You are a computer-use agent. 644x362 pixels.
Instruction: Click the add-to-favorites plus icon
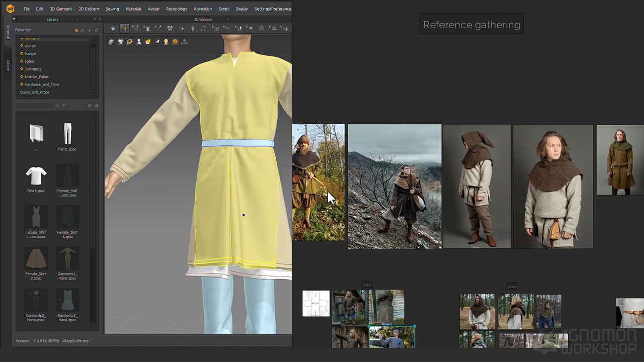(x=90, y=30)
